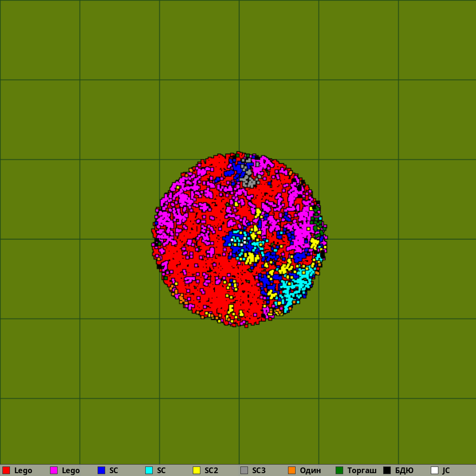Click the red Lego legend swatch

pyautogui.click(x=6, y=470)
